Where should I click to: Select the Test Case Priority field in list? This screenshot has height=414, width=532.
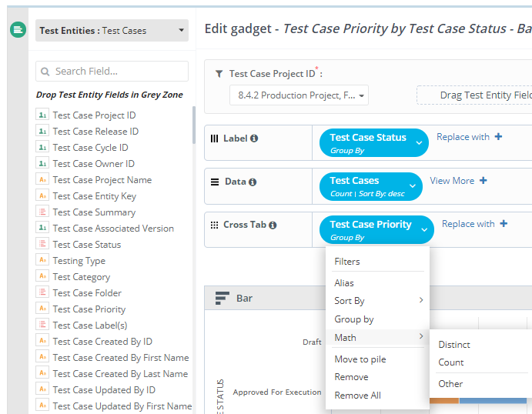point(89,309)
